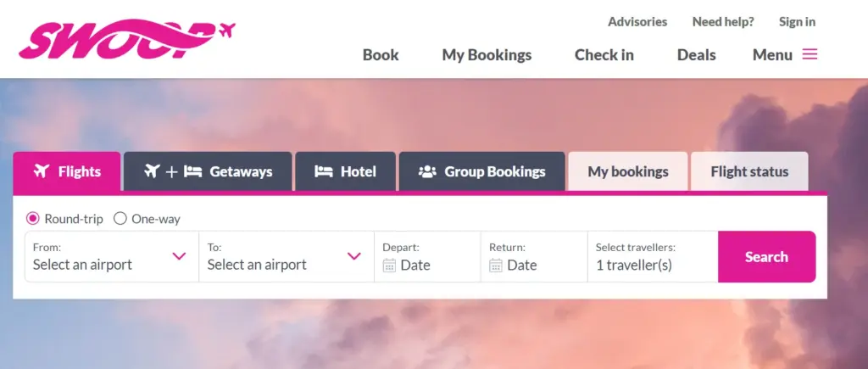Click the hamburger Menu icon

coord(810,54)
